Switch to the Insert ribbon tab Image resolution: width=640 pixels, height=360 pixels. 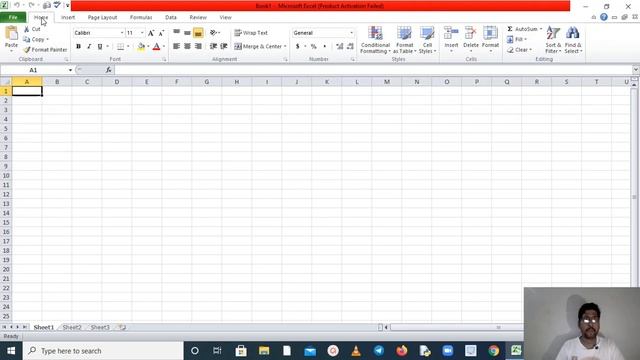pos(68,18)
